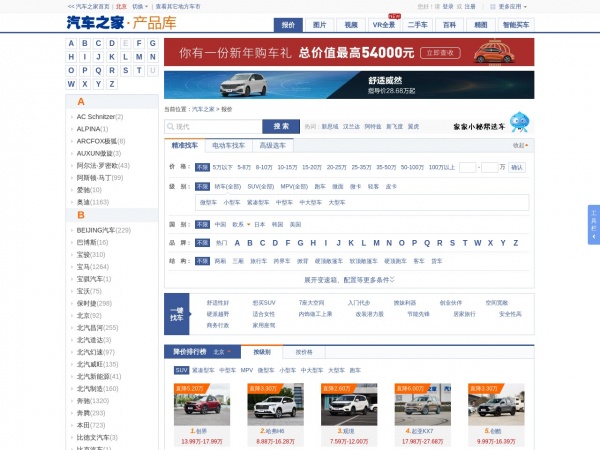Click the 登录 link
The height and width of the screenshot is (450, 600).
pyautogui.click(x=448, y=7)
